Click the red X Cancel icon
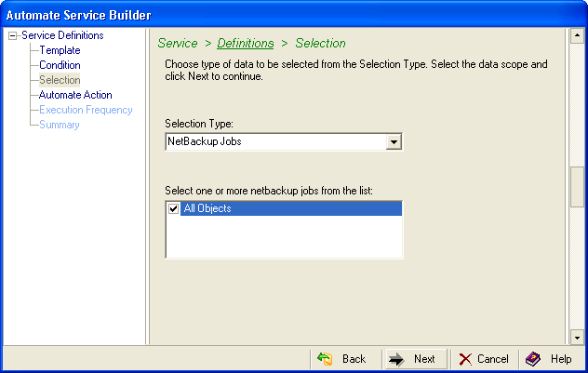Viewport: 588px width, 373px height. click(x=465, y=359)
